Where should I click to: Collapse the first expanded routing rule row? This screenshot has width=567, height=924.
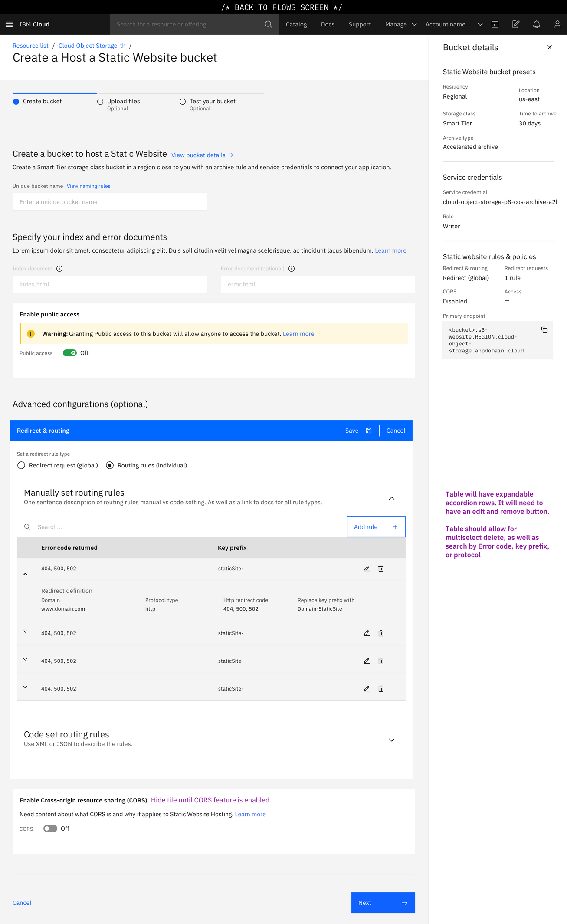click(x=25, y=574)
